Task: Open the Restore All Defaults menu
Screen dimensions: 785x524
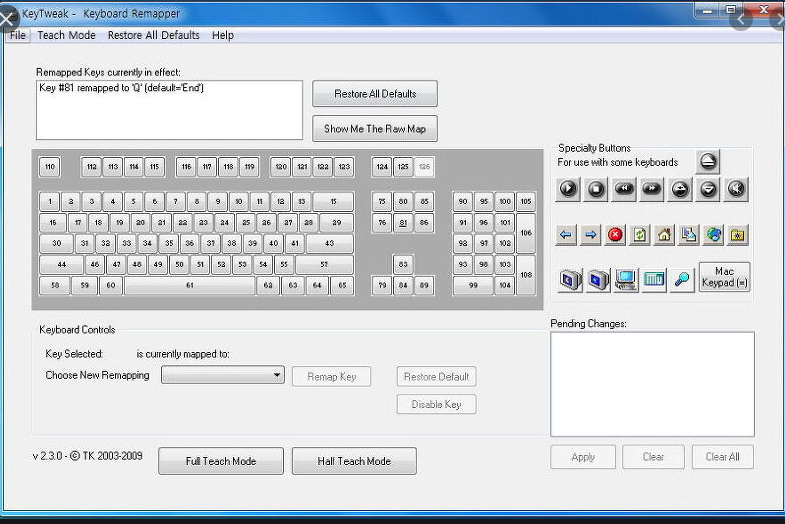Action: tap(154, 35)
